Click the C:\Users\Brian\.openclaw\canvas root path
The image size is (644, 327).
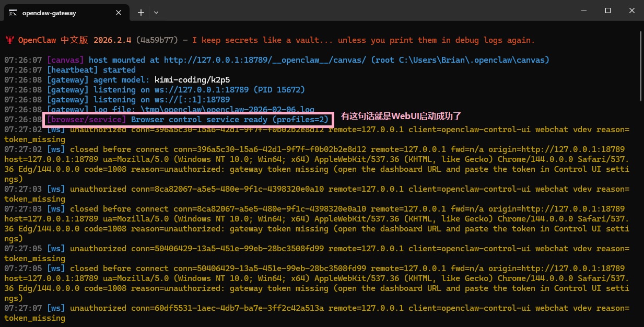click(x=474, y=60)
